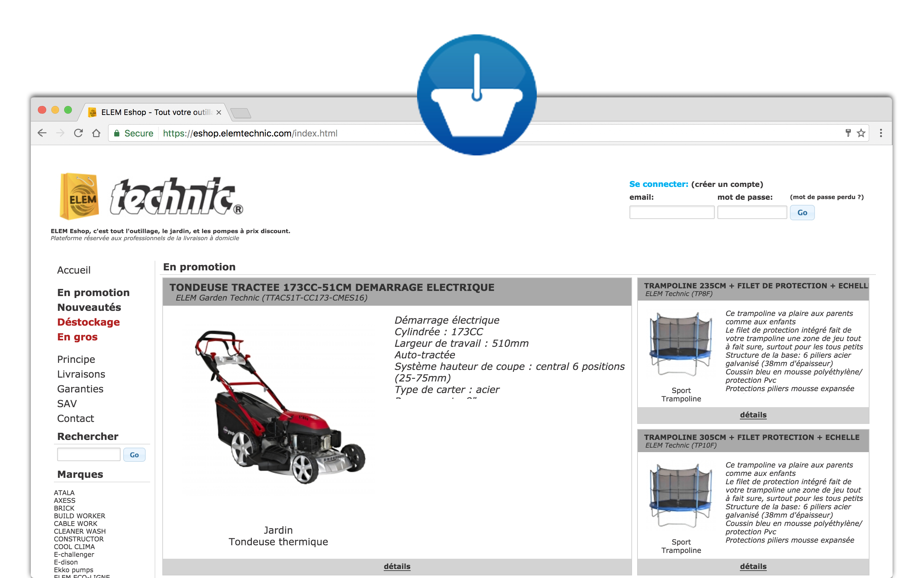The image size is (924, 578).
Task: Go to Accueil menu item
Action: (x=74, y=270)
